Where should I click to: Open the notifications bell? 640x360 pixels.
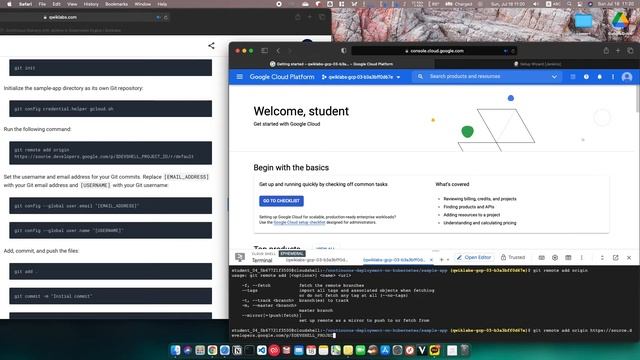600,77
